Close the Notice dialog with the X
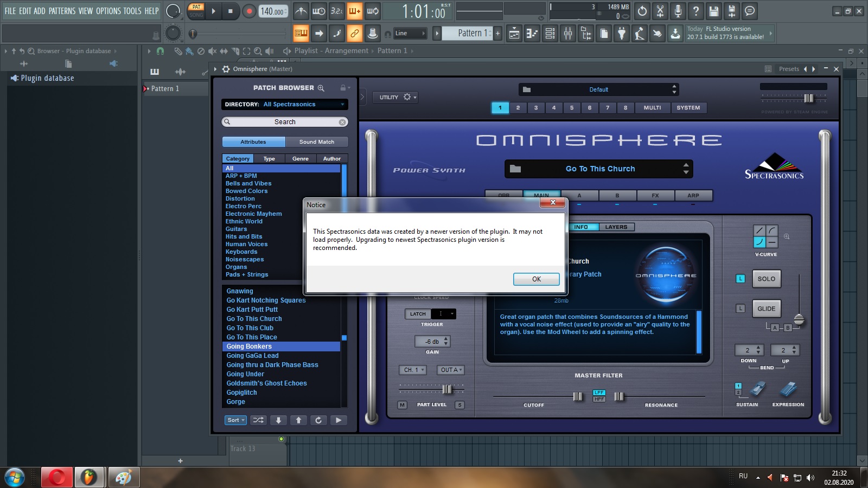This screenshot has height=488, width=868. click(553, 202)
